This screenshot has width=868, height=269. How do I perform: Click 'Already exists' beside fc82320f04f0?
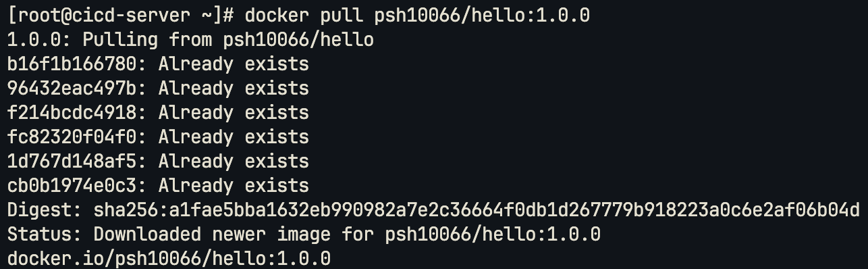click(x=234, y=138)
